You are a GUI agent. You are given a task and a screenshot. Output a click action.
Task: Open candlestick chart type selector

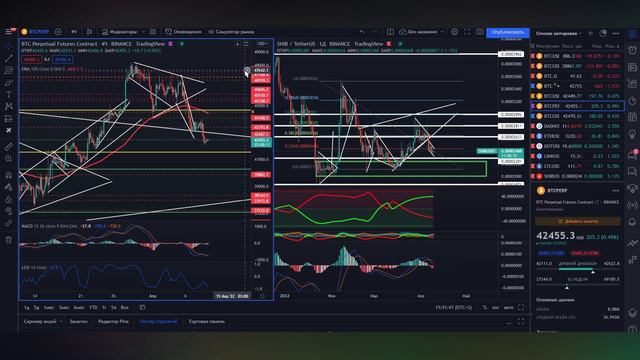pos(89,31)
